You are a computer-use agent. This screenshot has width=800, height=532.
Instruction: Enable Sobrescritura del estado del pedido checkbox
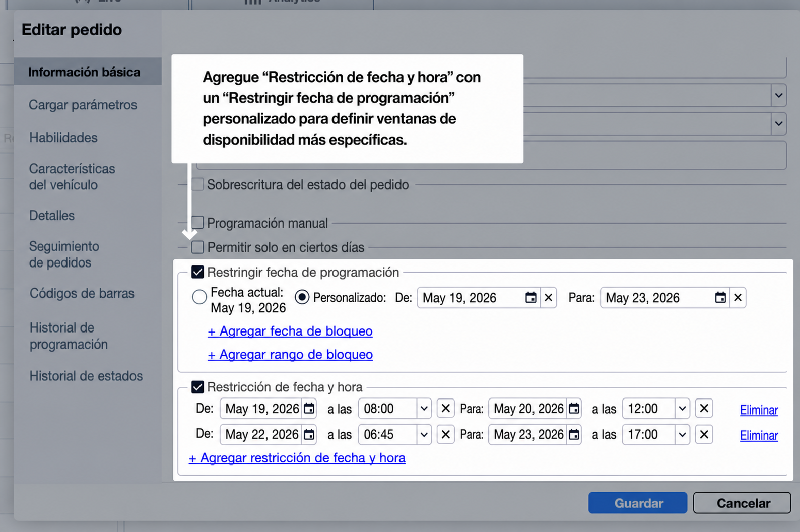tap(198, 184)
